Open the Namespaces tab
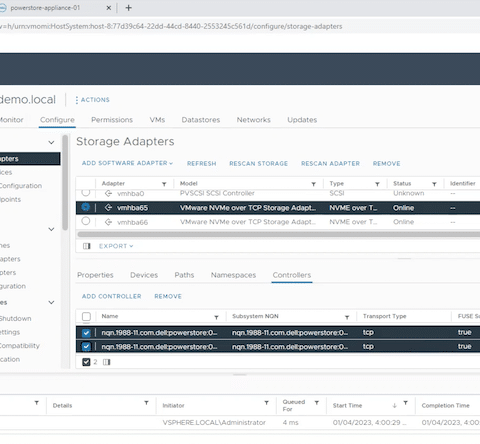 (x=233, y=275)
